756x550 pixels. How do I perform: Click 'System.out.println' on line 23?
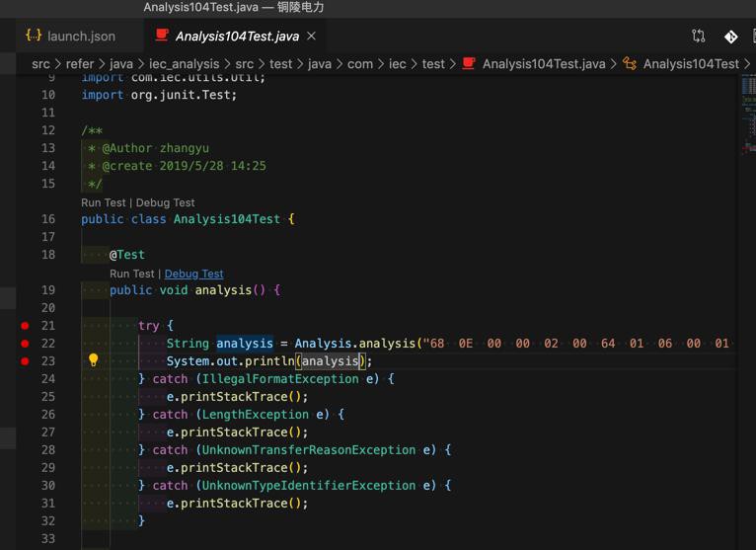pyautogui.click(x=231, y=361)
